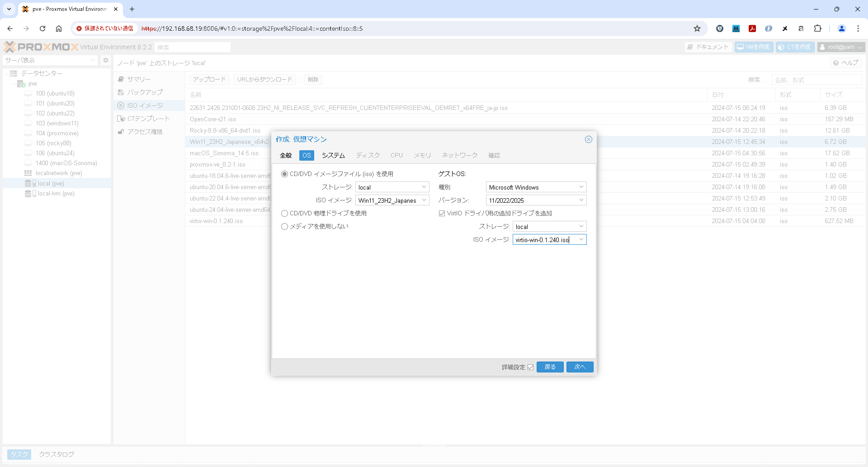Bookmark this page with the star icon
Viewport: 868px width, 467px height.
tap(697, 29)
